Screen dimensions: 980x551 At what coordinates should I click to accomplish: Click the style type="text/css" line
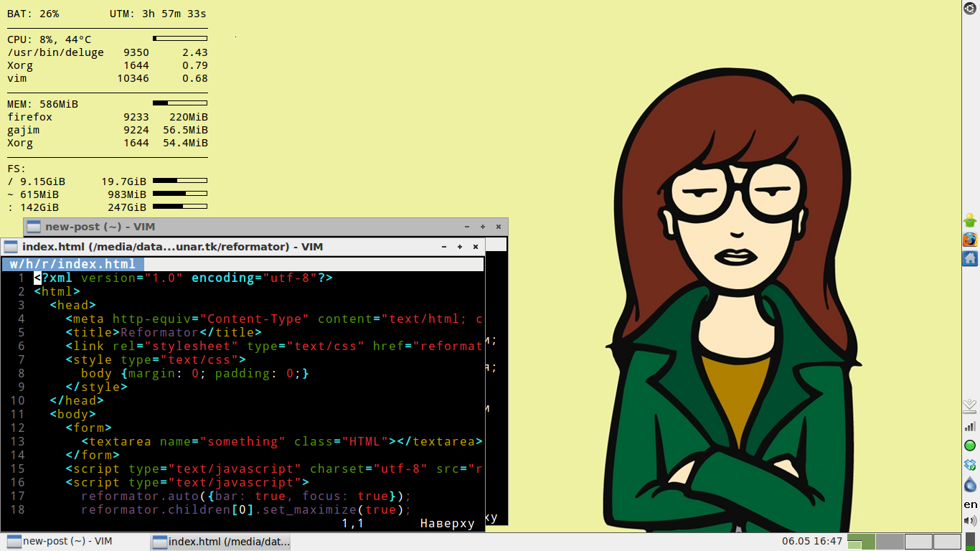pyautogui.click(x=156, y=359)
